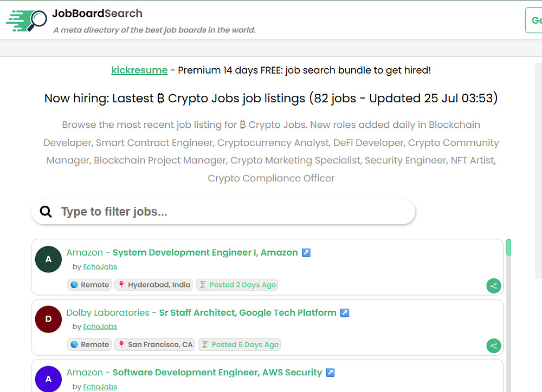
Task: Click the Remote tag on Dolby listing
Action: (x=89, y=344)
